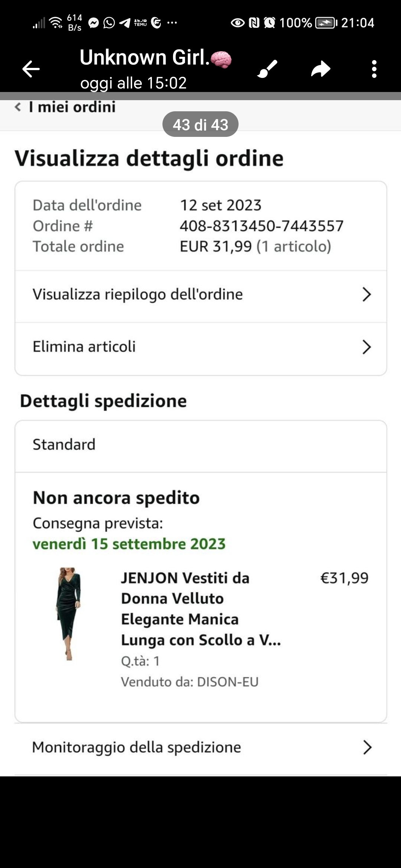Tap the back arrow in top bar
The width and height of the screenshot is (401, 868).
pos(31,69)
